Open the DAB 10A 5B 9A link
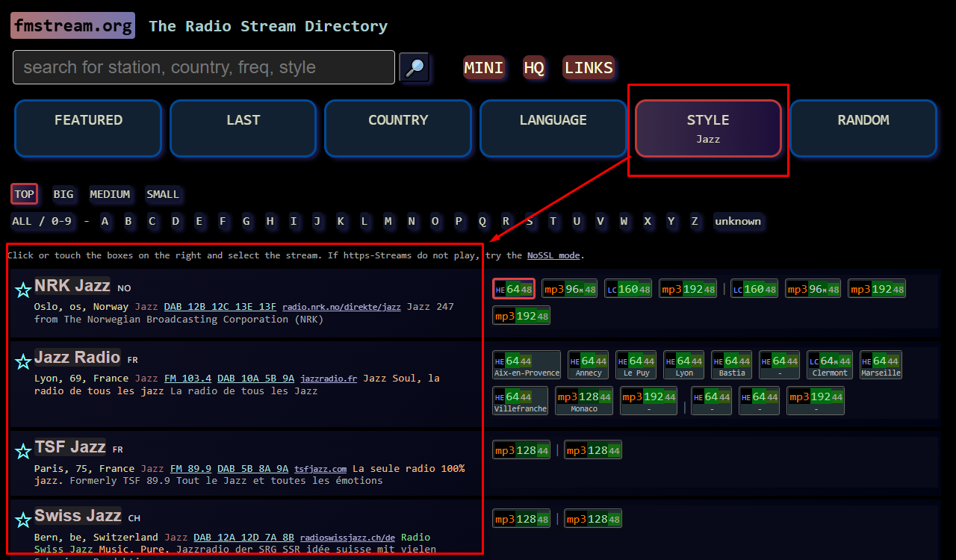Viewport: 956px width, 560px height. [x=256, y=379]
